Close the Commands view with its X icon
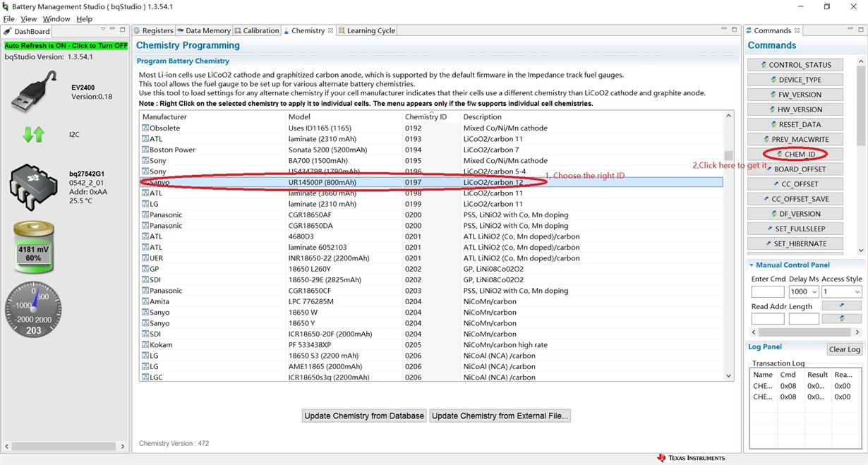 (797, 30)
